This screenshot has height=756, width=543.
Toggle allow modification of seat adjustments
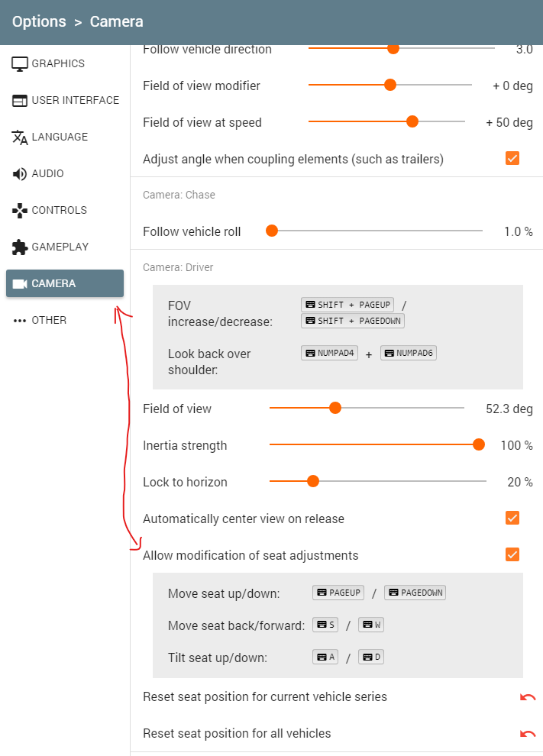[x=512, y=555]
